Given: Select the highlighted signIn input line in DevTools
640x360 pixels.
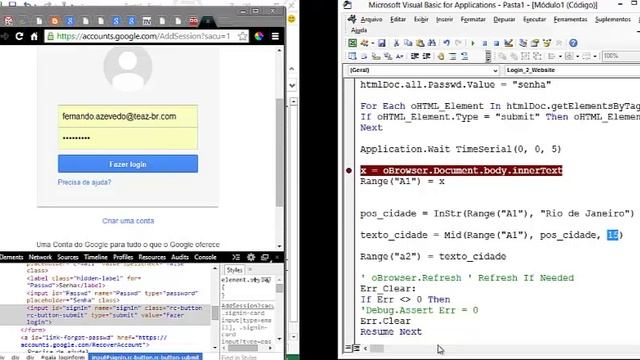Looking at the screenshot, I should (105, 315).
